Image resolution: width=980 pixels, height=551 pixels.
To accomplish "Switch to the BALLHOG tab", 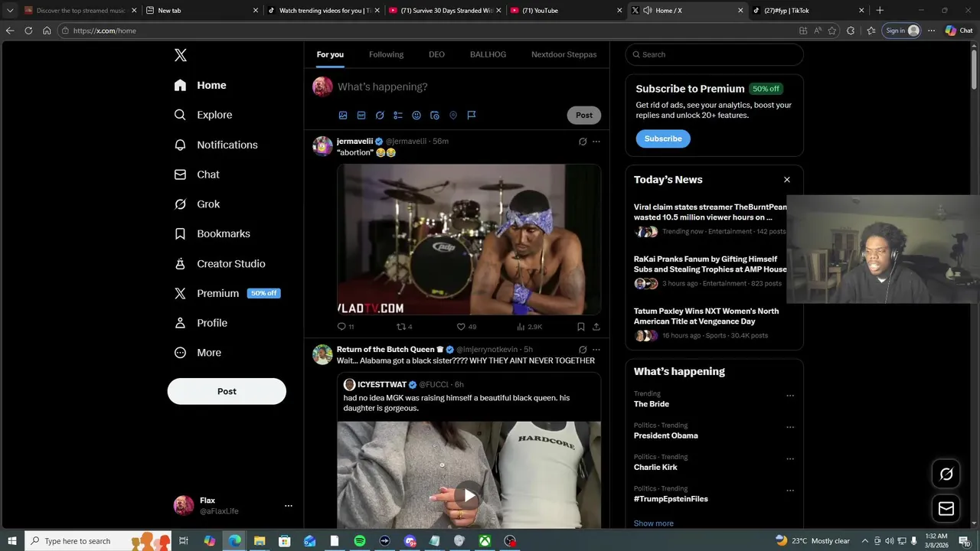I will click(488, 54).
